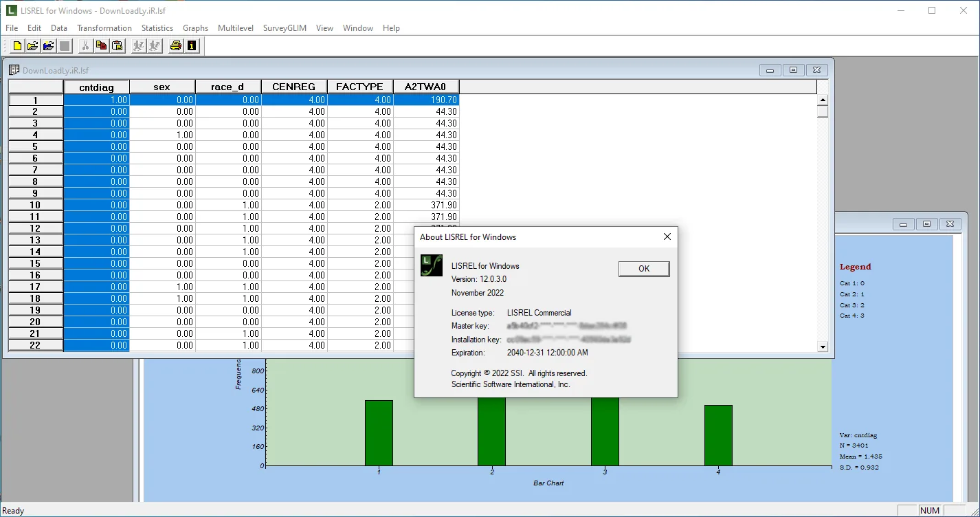Click the About info toolbar icon
Screen dimensions: 980x517
pos(192,46)
